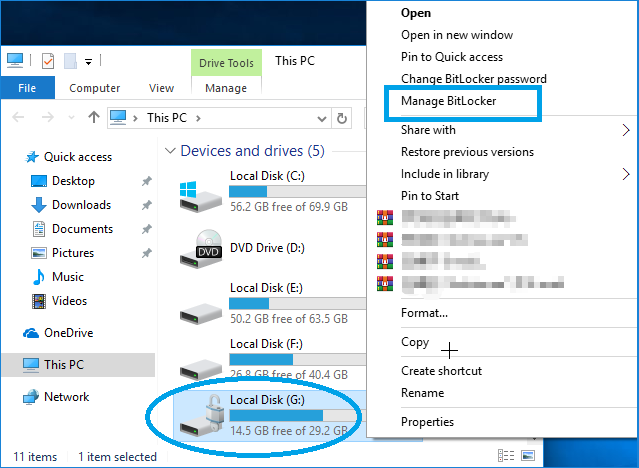The image size is (639, 468).
Task: Choose Properties in the context menu
Action: click(427, 422)
